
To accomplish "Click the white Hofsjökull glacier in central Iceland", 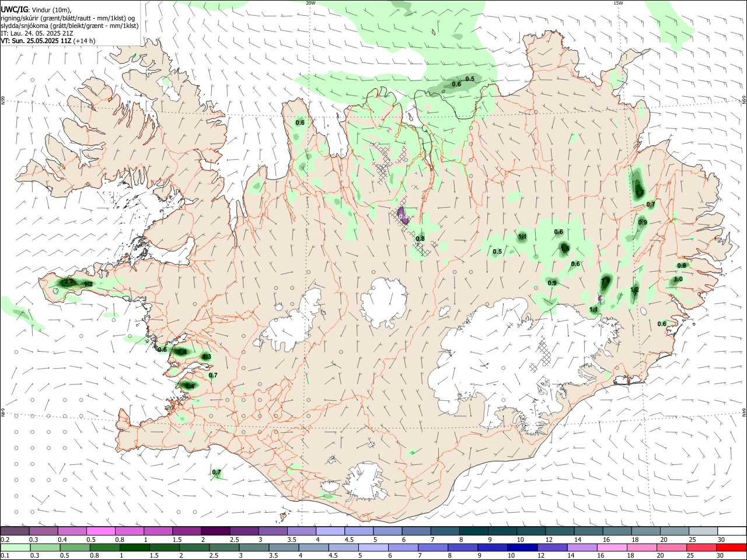I will [383, 303].
